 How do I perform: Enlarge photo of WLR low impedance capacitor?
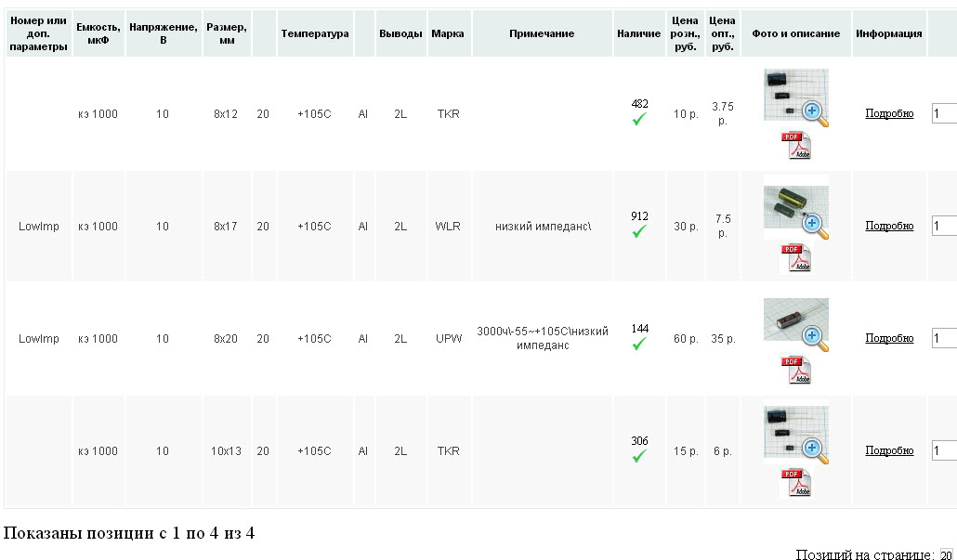click(796, 209)
